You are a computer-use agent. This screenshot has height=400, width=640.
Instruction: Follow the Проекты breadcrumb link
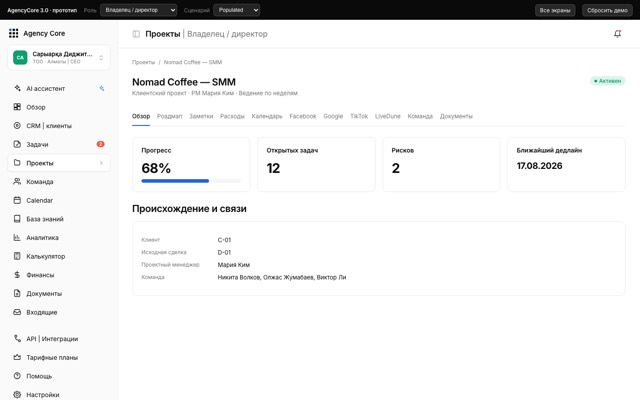point(143,62)
